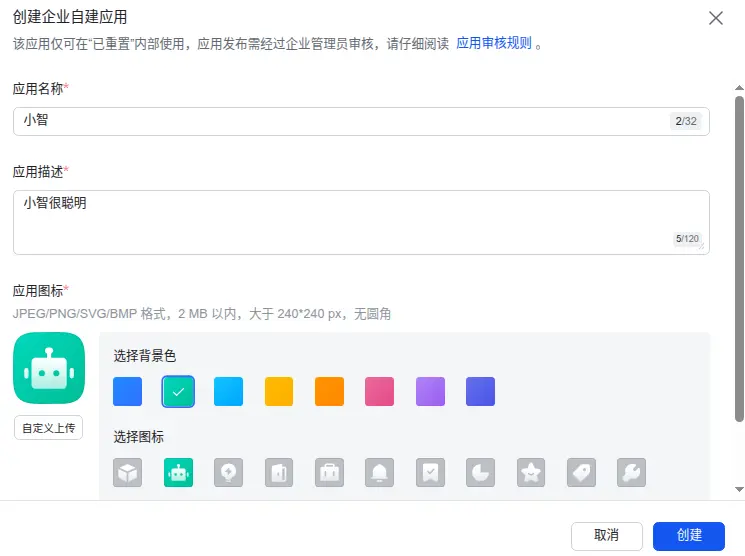
Task: Focus the 应用描述 text area
Action: click(361, 222)
